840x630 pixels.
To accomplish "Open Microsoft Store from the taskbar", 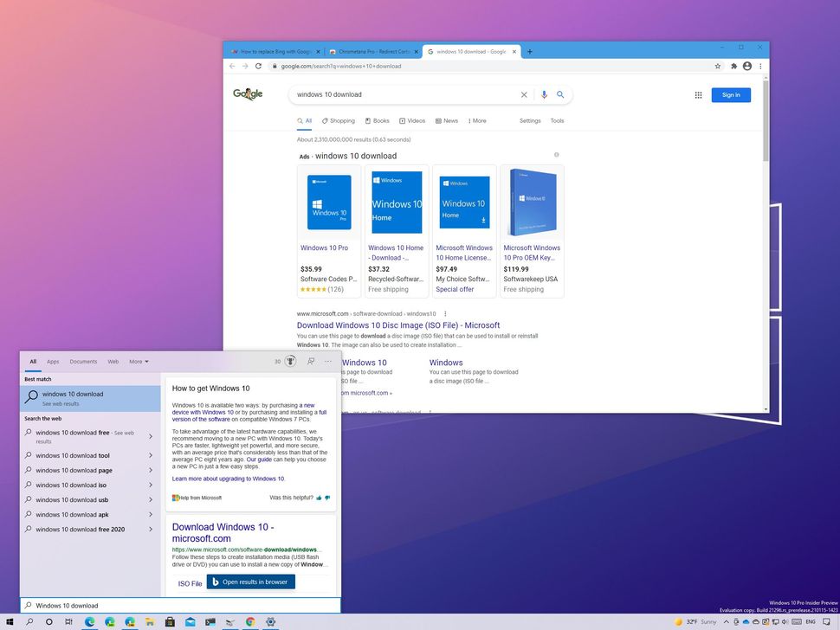I will coord(170,621).
